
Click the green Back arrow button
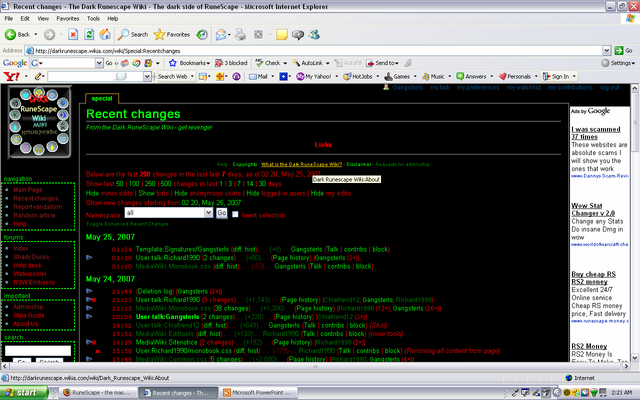click(x=11, y=35)
